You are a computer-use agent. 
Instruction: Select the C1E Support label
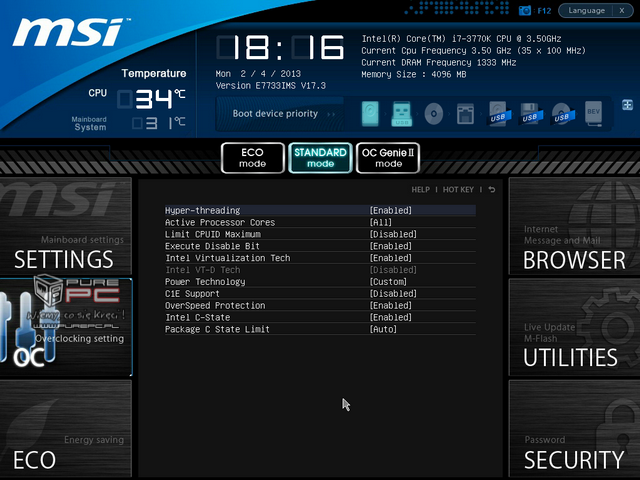coord(192,293)
